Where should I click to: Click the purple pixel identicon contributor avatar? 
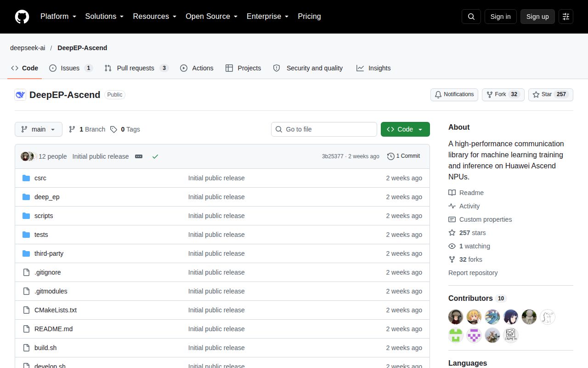474,335
